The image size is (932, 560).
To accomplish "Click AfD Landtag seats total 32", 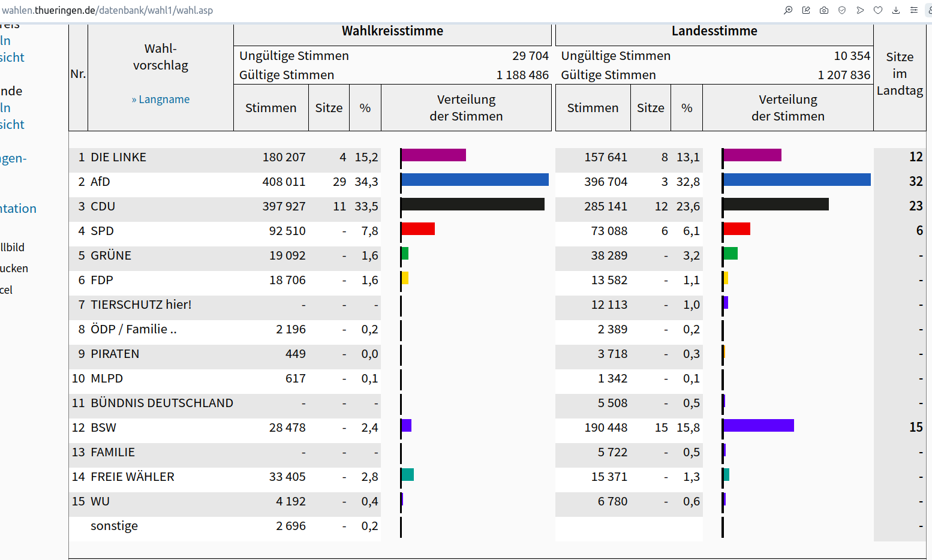I will coord(916,181).
